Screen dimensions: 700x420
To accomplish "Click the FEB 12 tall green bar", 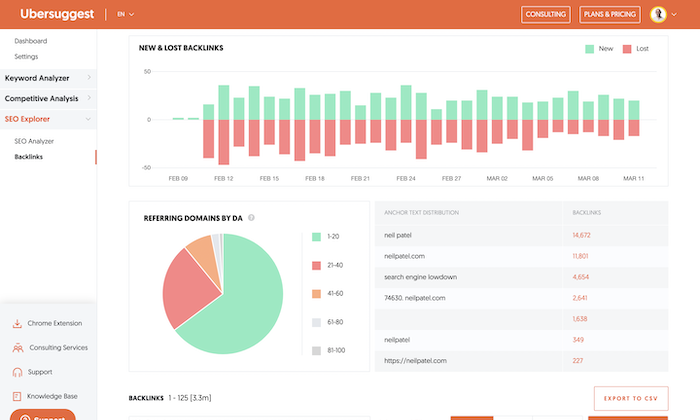I will point(224,102).
